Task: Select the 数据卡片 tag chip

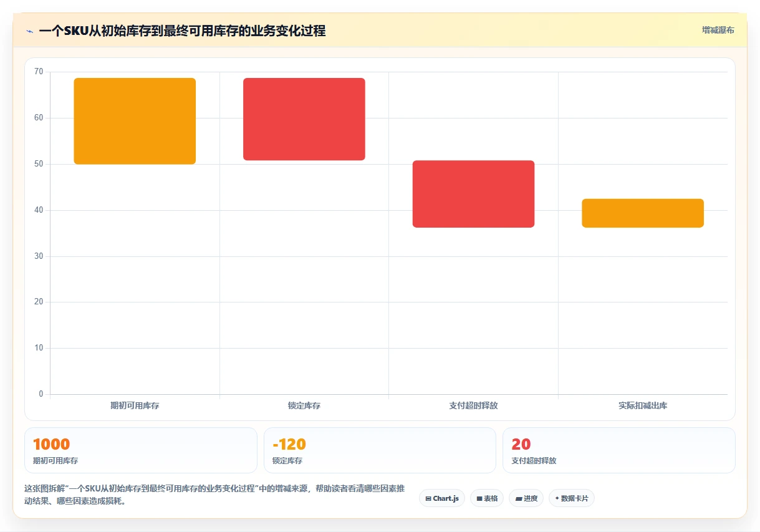Action: pyautogui.click(x=572, y=498)
